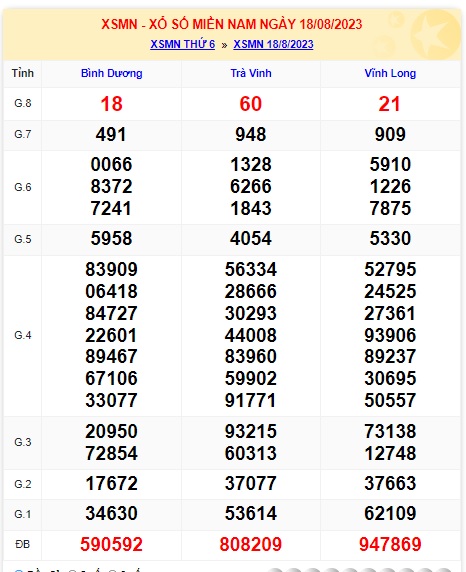Select Vĩnh Long G.2 number 37663
The image size is (466, 572).
pos(390,483)
